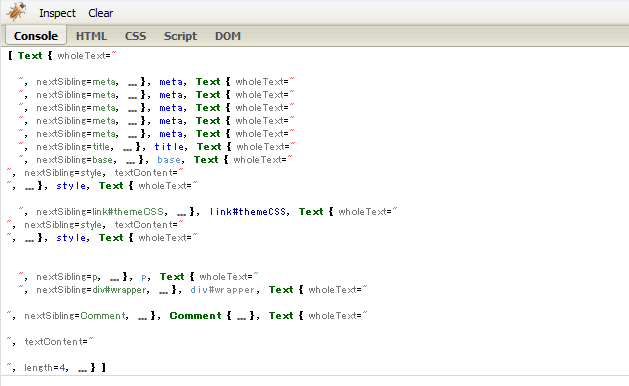The width and height of the screenshot is (629, 386).
Task: Open the CSS tab
Action: tap(135, 36)
